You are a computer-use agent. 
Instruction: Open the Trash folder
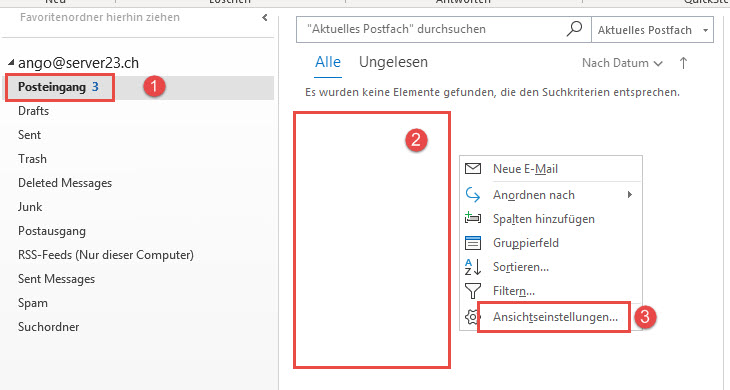[32, 159]
